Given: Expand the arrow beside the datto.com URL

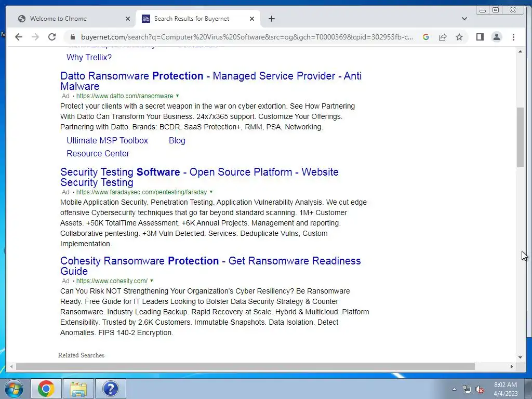Looking at the screenshot, I should (x=177, y=96).
